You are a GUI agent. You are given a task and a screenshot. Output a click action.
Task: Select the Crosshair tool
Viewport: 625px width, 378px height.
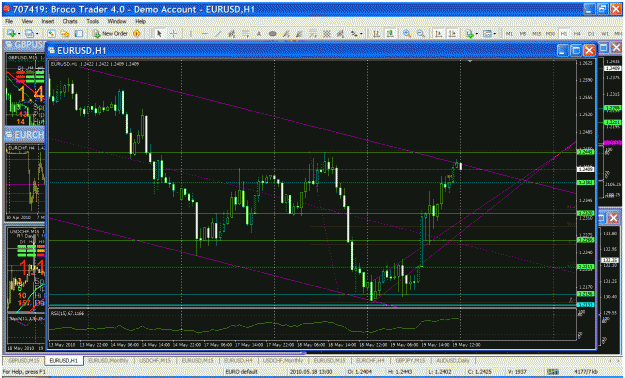(x=173, y=33)
